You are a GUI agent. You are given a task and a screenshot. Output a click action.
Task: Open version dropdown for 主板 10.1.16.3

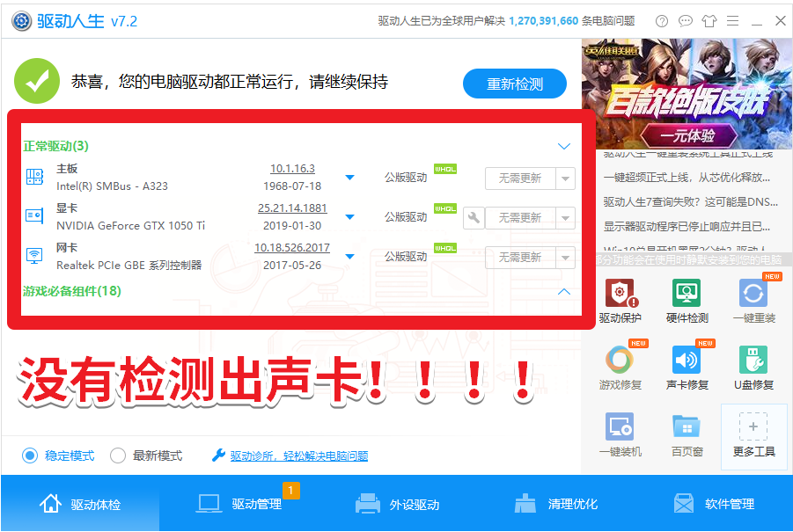point(349,178)
